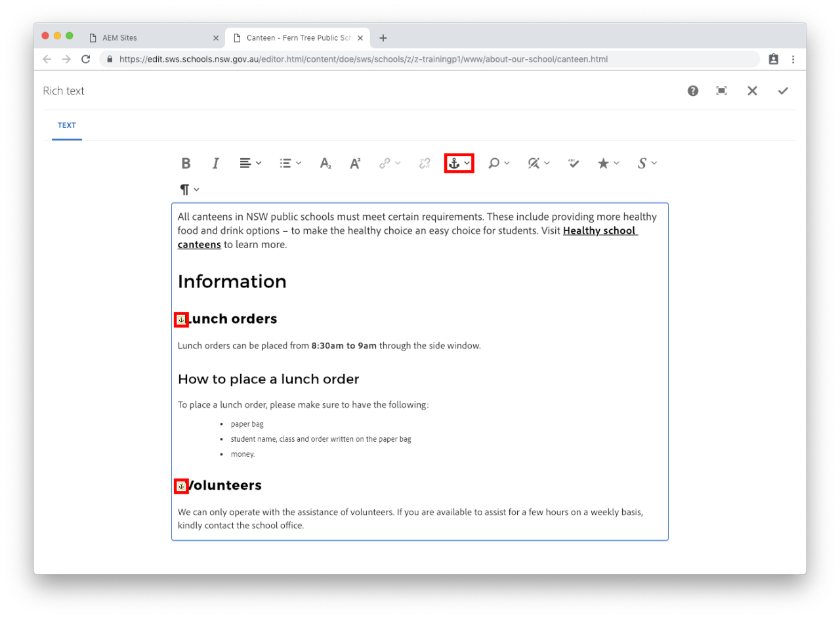Open the help icon in Rich text header
The image size is (840, 619).
click(693, 91)
